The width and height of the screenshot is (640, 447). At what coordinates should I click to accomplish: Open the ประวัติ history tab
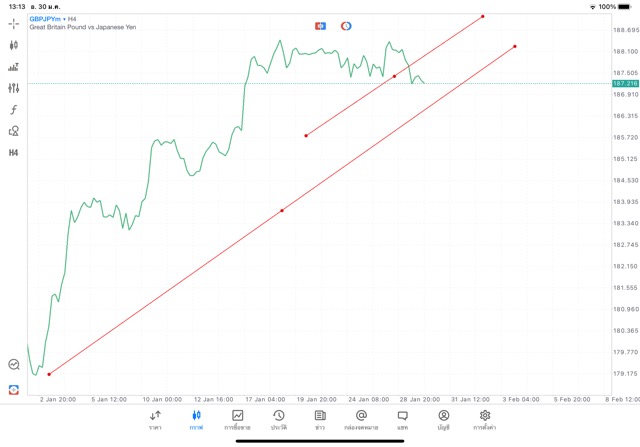point(278,419)
